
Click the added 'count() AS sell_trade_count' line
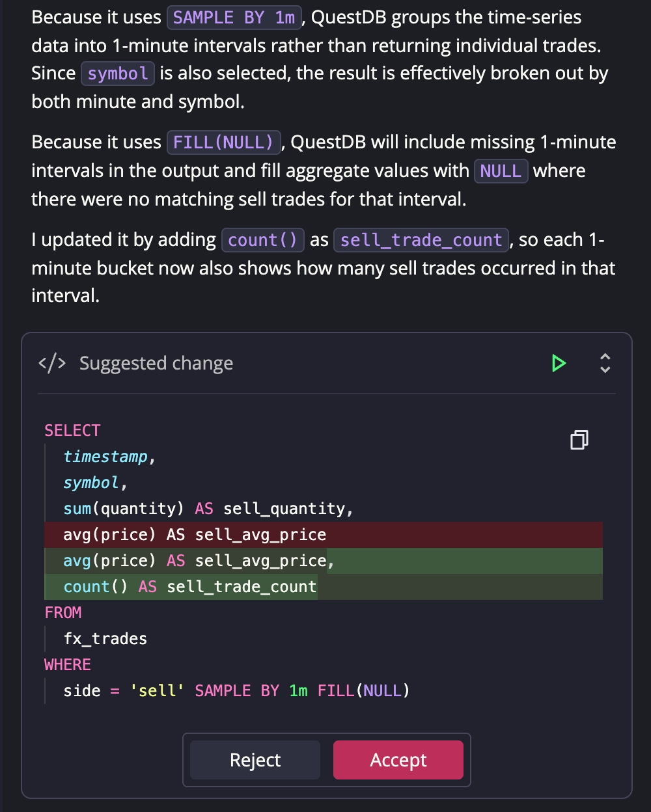click(x=324, y=587)
